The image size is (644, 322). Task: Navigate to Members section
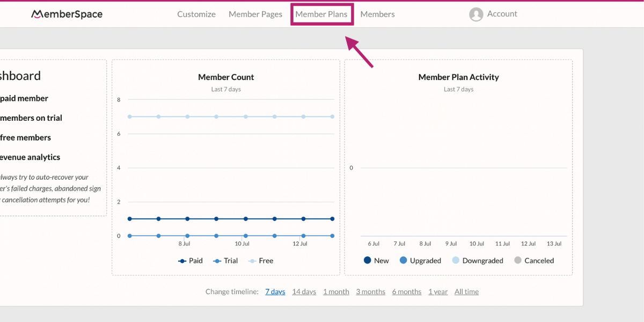pyautogui.click(x=377, y=14)
